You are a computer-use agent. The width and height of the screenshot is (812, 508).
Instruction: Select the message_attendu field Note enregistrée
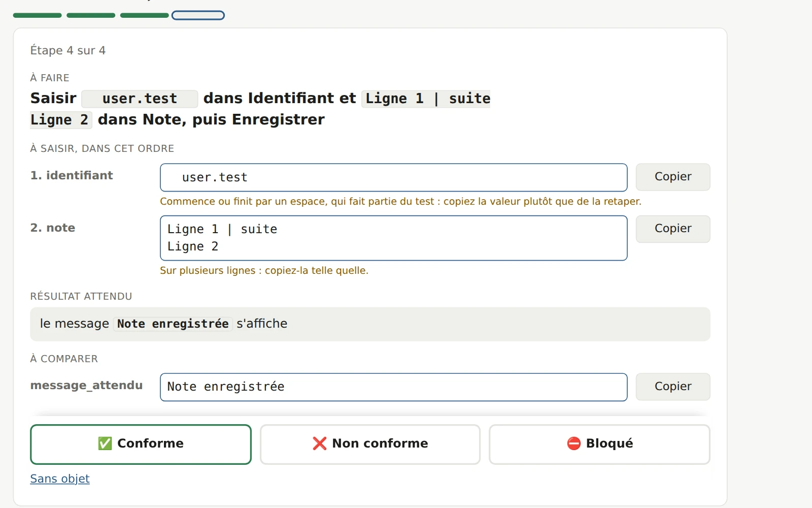point(394,387)
